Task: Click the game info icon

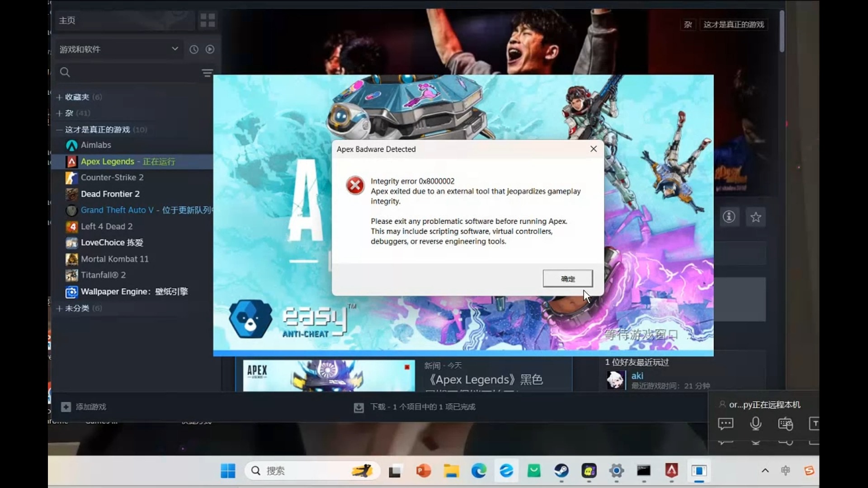Action: 729,217
